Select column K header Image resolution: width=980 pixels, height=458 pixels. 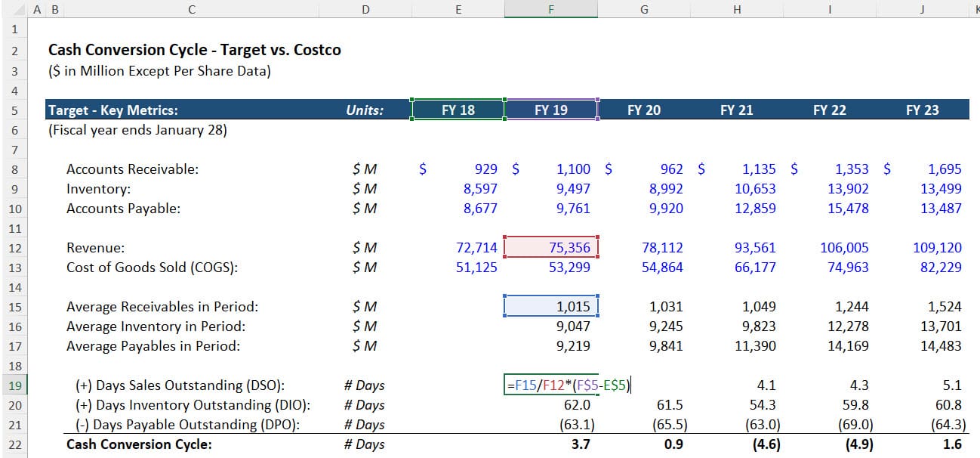[975, 9]
